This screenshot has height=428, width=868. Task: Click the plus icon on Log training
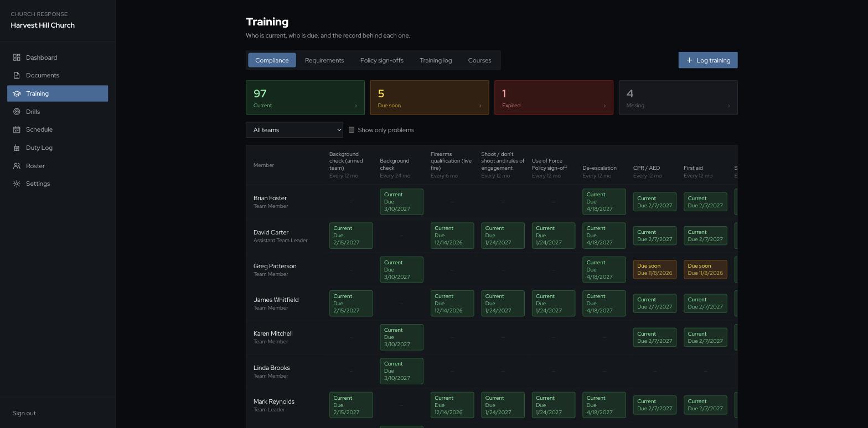click(x=689, y=60)
